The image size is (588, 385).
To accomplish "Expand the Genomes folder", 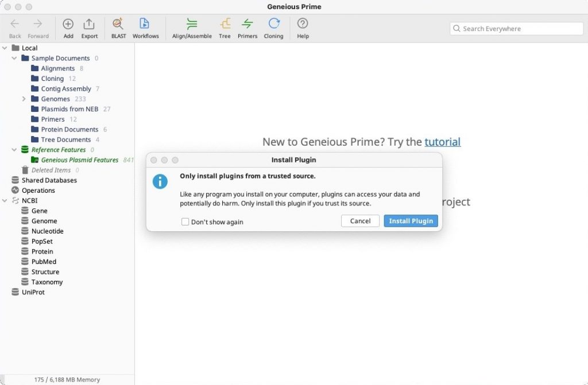I will [24, 99].
